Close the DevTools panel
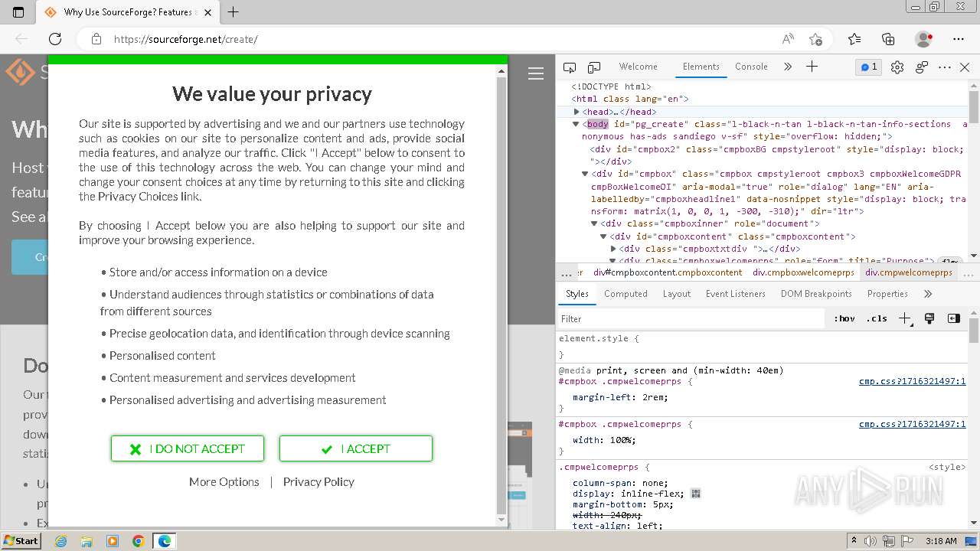980x551 pixels. [965, 67]
